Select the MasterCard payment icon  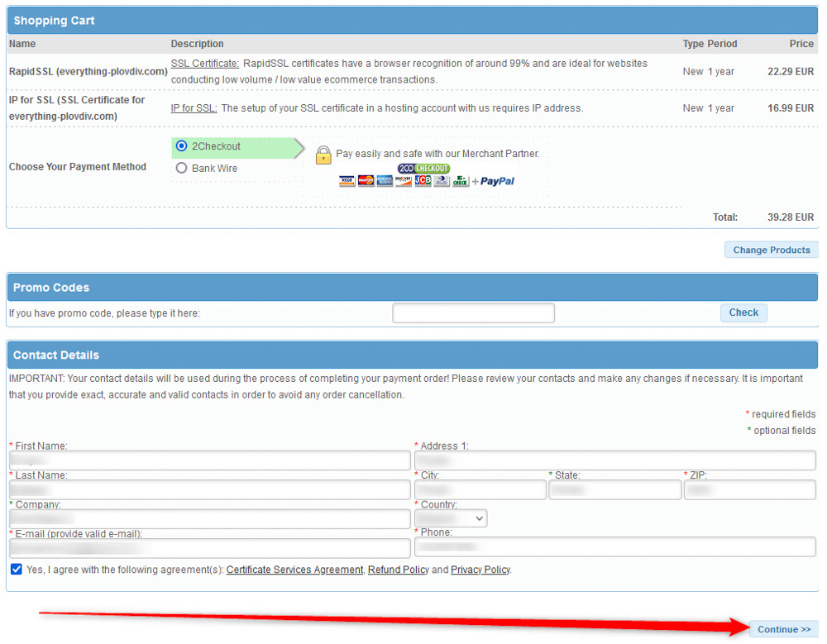click(365, 180)
